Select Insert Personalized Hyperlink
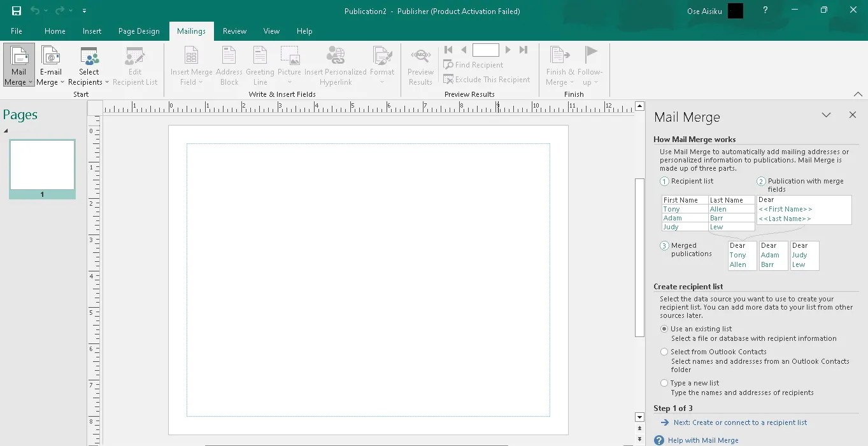Screen dimensions: 868x446 pos(336,64)
